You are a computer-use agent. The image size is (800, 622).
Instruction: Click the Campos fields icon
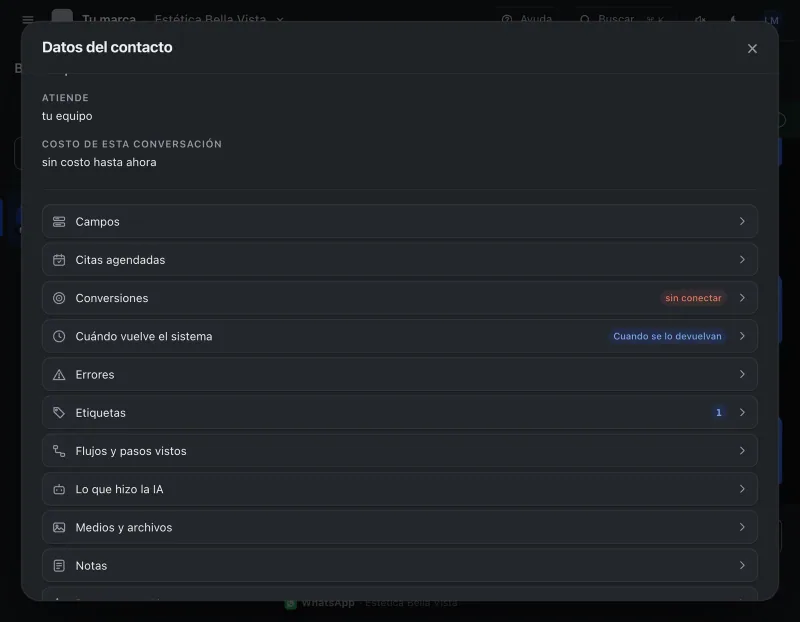(x=59, y=221)
